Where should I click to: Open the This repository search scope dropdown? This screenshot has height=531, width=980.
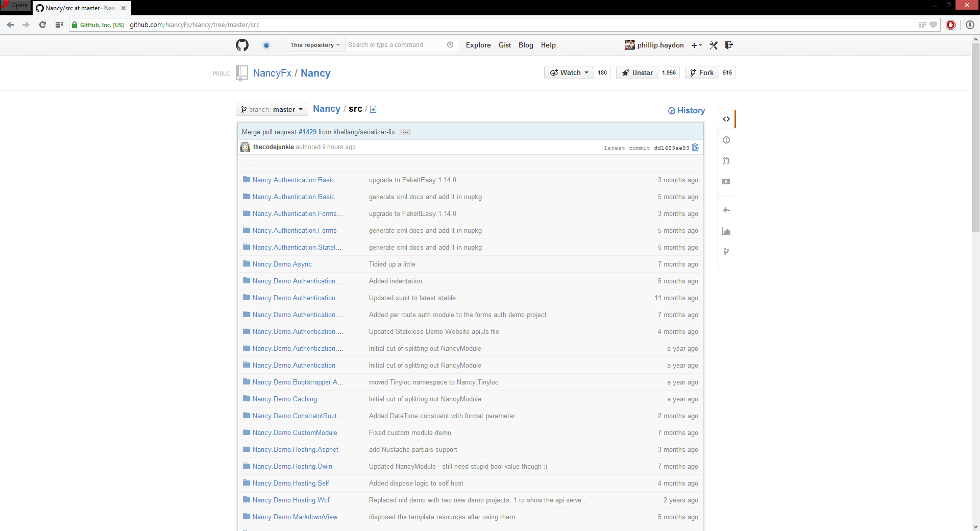[315, 45]
